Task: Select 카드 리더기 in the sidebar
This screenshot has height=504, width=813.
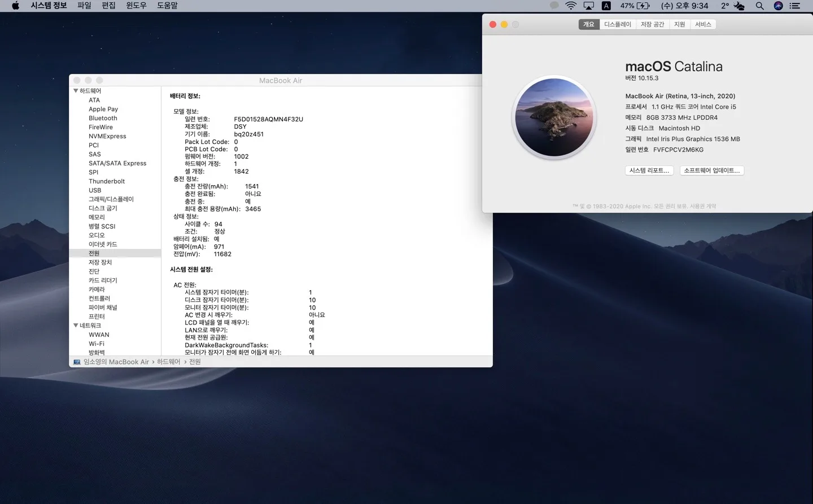Action: tap(103, 281)
